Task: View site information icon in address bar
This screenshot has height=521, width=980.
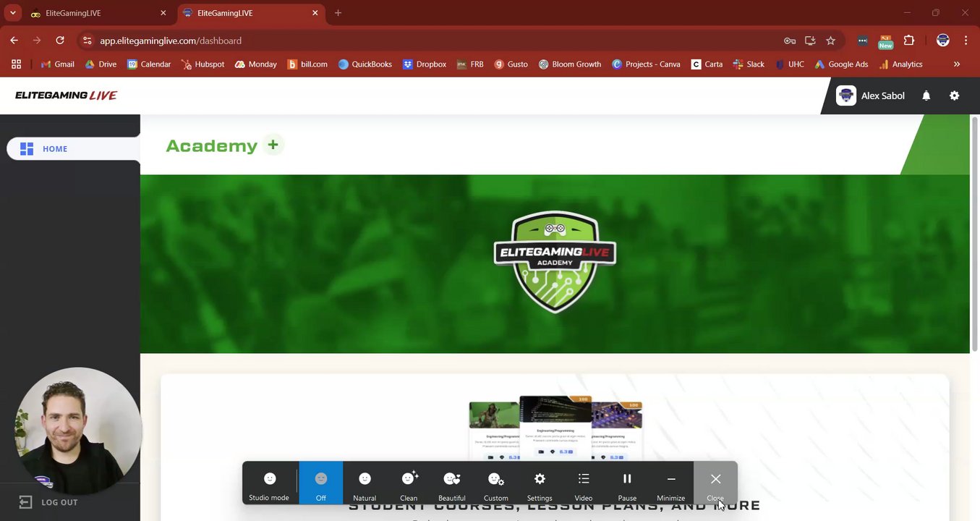Action: click(x=88, y=41)
